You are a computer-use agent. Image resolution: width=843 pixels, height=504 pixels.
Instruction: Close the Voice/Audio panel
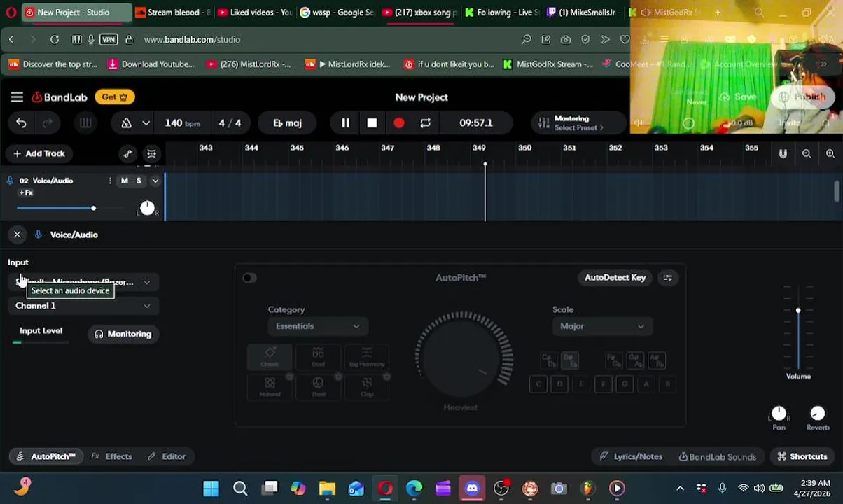pyautogui.click(x=17, y=234)
